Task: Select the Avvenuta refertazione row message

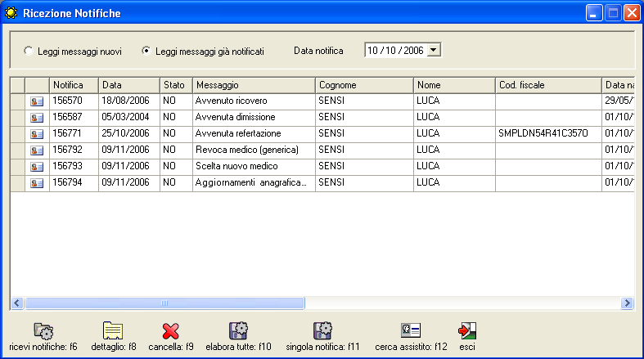Action: tap(238, 133)
